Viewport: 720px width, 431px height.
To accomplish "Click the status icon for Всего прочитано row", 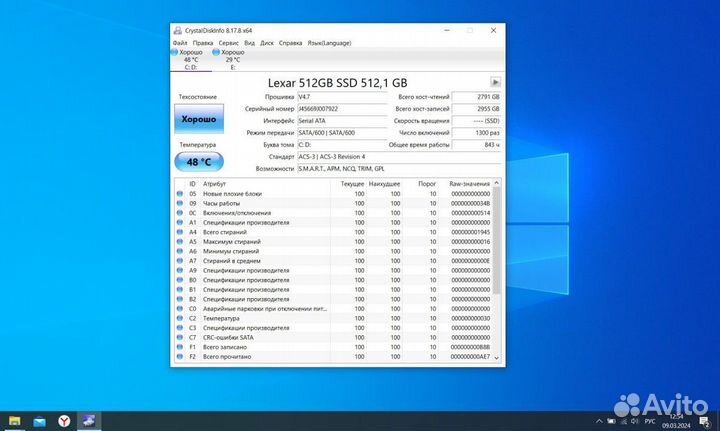I will point(180,357).
